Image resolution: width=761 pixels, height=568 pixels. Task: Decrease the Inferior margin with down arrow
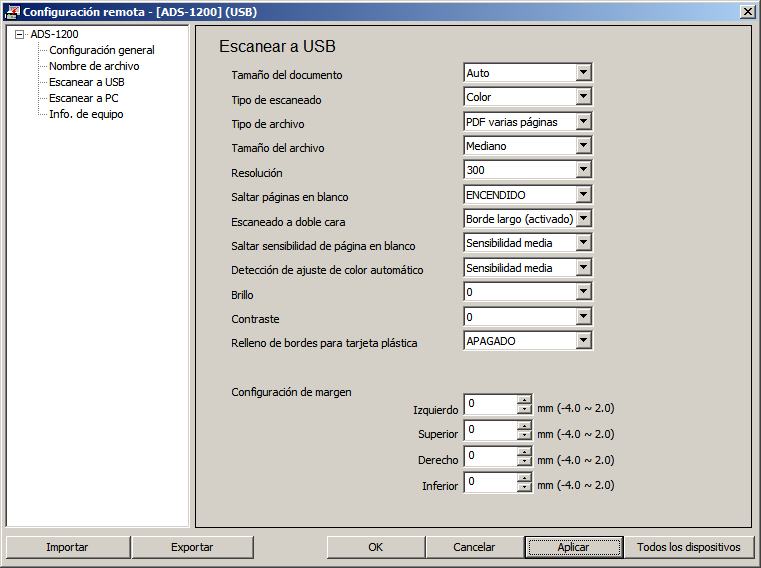[524, 487]
